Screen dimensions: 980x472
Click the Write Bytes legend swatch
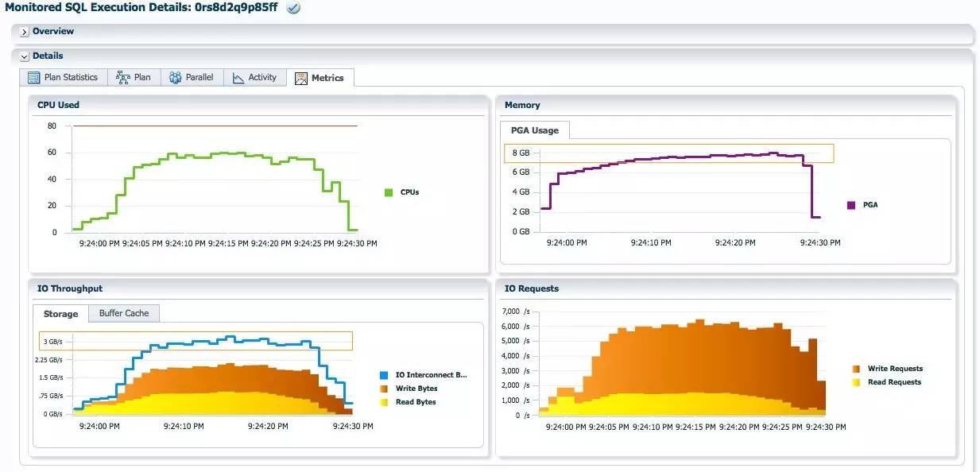[x=384, y=389]
